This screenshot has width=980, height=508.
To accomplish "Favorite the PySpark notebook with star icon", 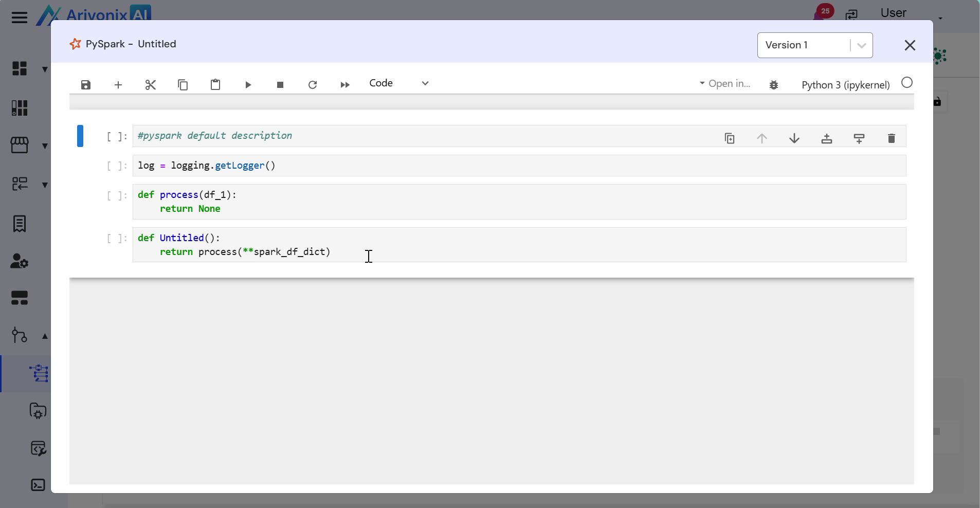I will (x=76, y=44).
